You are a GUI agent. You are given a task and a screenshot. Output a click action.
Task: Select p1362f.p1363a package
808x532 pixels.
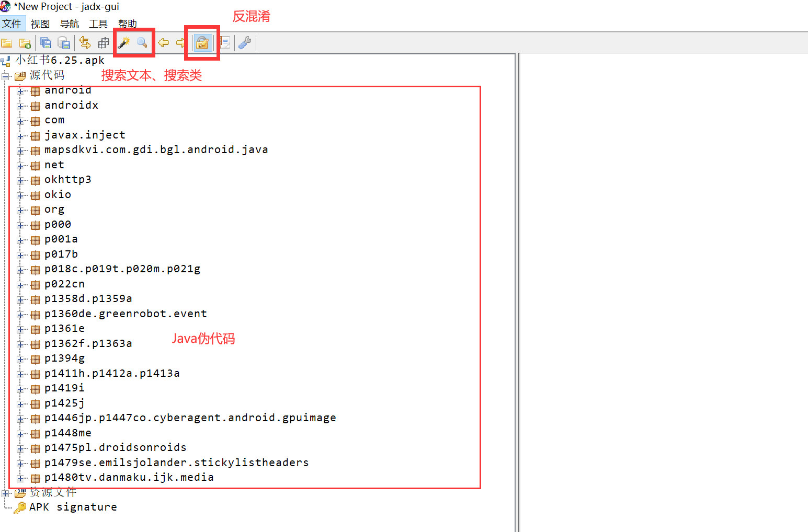88,344
